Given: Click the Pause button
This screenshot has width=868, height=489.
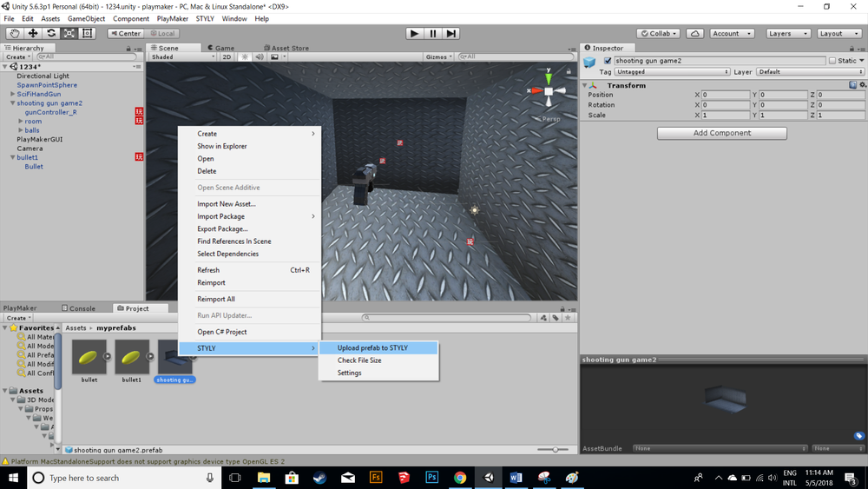Looking at the screenshot, I should coord(433,33).
